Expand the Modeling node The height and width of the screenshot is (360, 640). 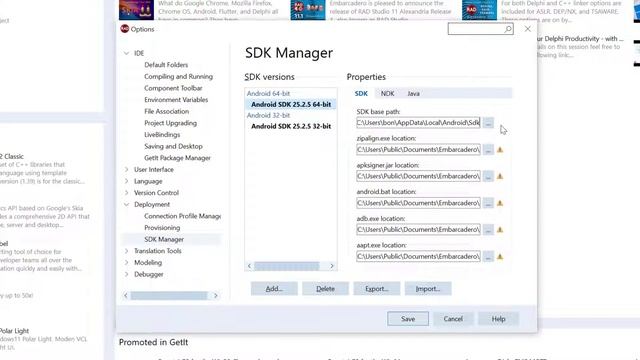pos(127,262)
